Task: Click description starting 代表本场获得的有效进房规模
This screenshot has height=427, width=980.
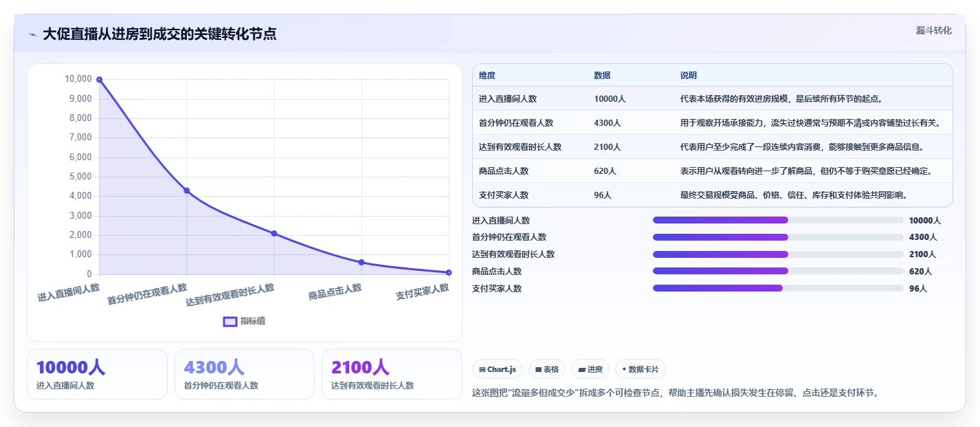Action: pos(781,99)
